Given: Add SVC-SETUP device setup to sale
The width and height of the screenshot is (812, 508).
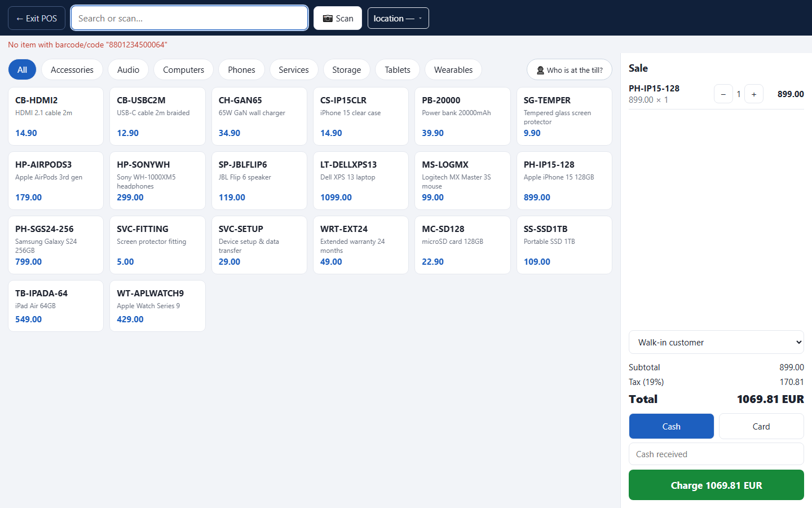Looking at the screenshot, I should (259, 245).
